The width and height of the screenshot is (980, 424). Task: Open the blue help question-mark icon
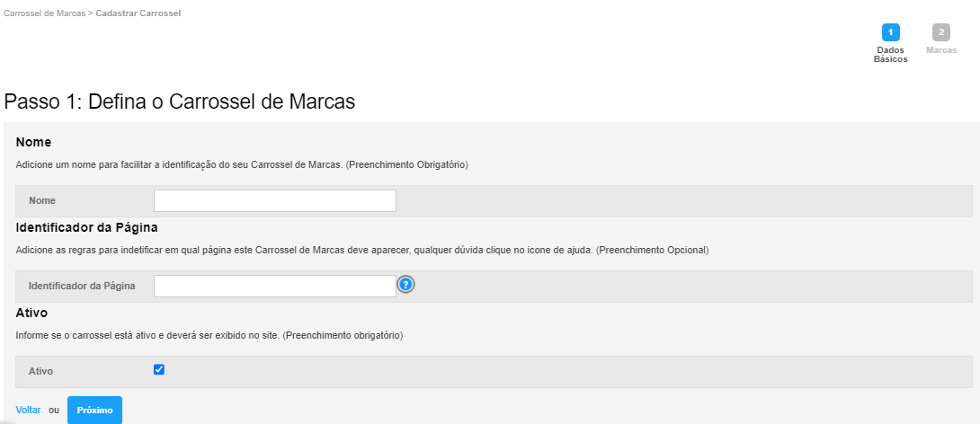coord(406,285)
